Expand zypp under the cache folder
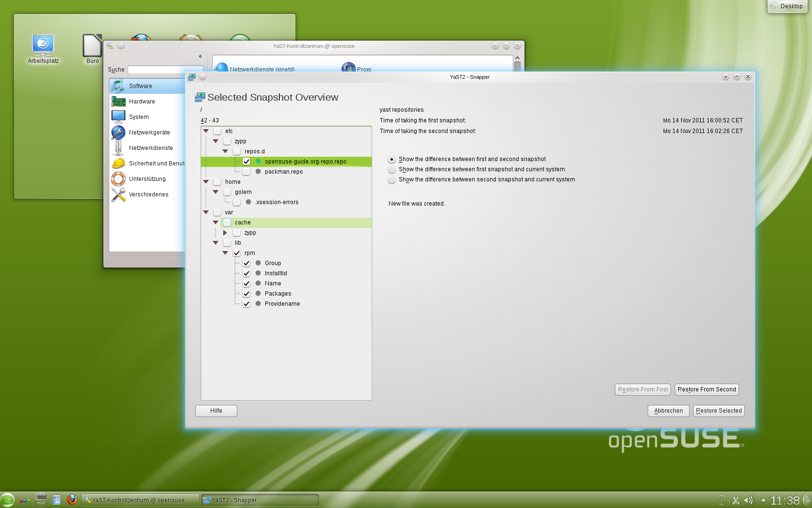The width and height of the screenshot is (812, 508). [225, 232]
